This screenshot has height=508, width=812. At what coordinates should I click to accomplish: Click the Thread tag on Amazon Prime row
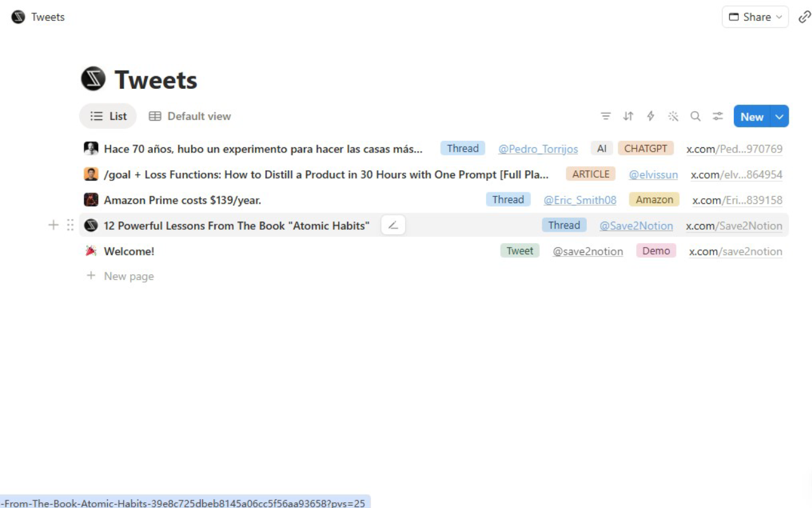[x=508, y=199]
